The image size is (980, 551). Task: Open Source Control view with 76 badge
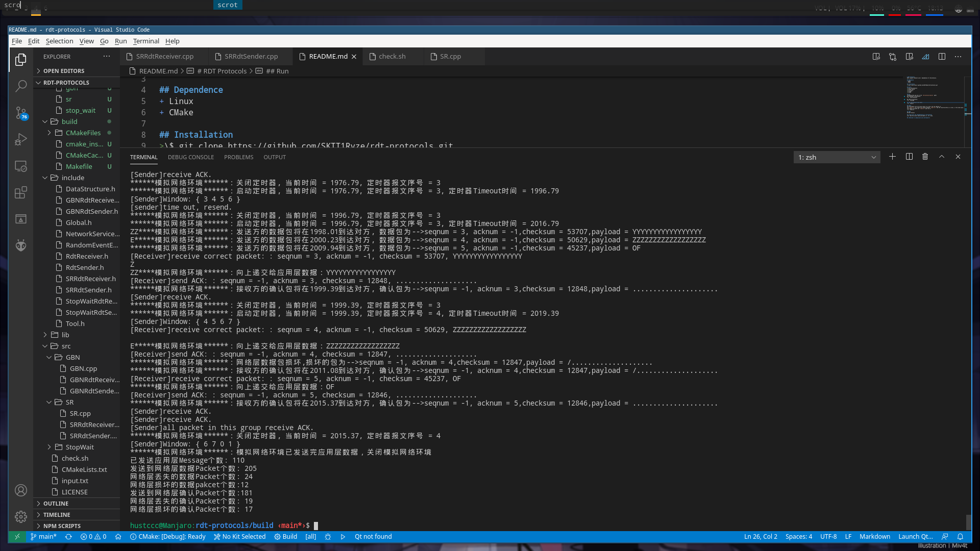[21, 113]
